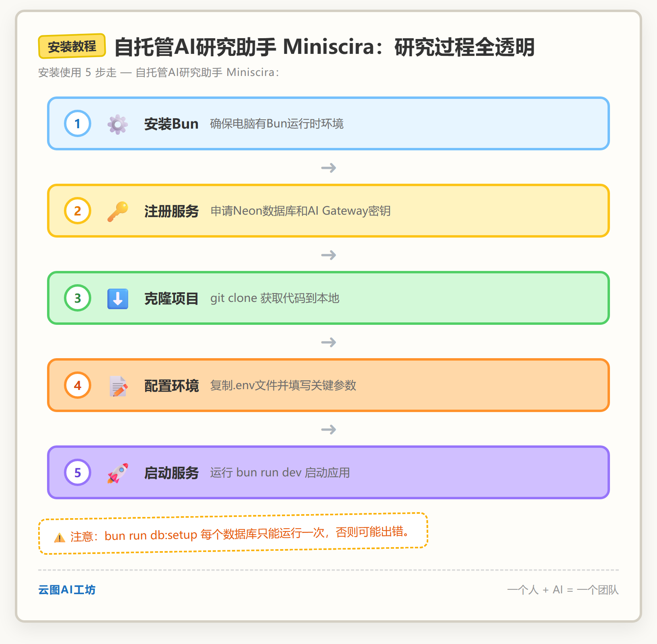Click the 克隆项目 step heading

pos(171,298)
